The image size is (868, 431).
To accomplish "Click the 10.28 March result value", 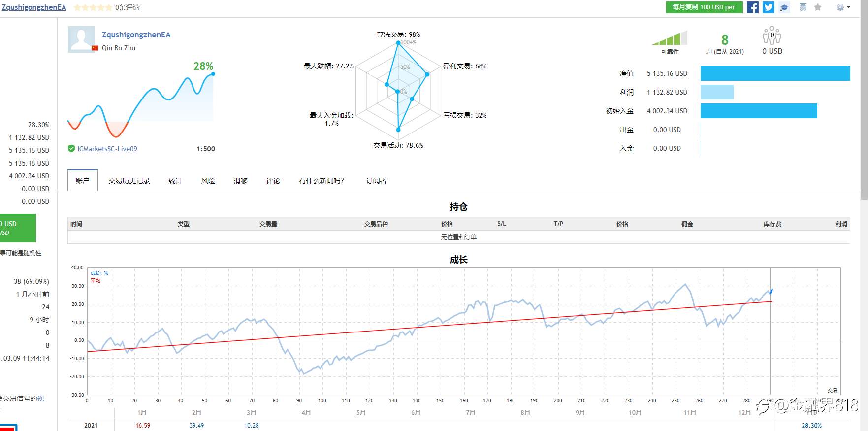I will click(x=252, y=425).
